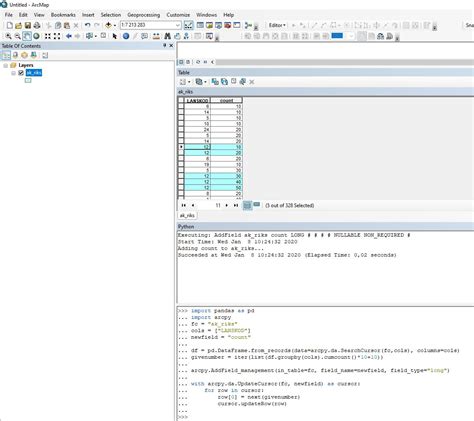Viewport: 474px width, 421px height.
Task: Open the Editor dropdown menu
Action: tap(277, 25)
